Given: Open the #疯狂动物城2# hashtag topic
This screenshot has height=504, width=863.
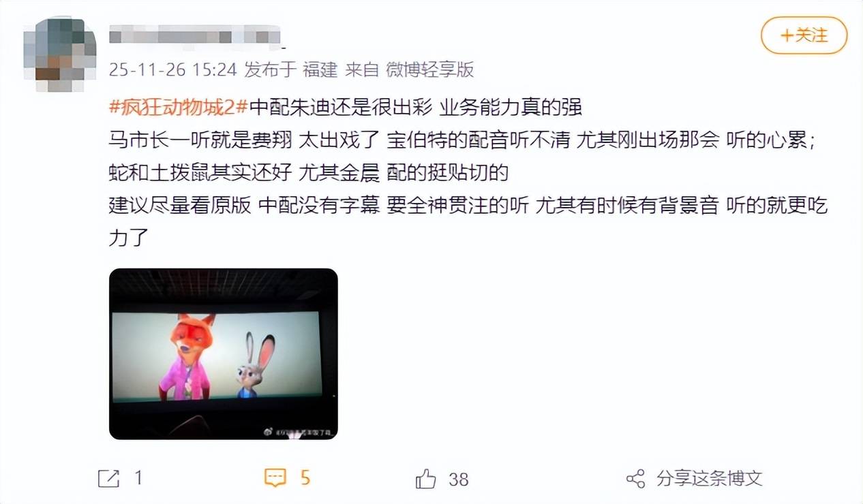Looking at the screenshot, I should [x=179, y=108].
